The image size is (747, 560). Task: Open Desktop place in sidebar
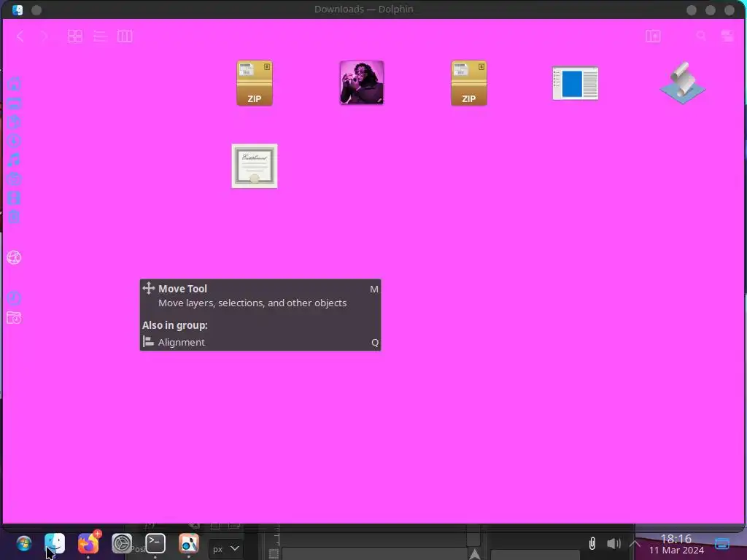pos(14,104)
